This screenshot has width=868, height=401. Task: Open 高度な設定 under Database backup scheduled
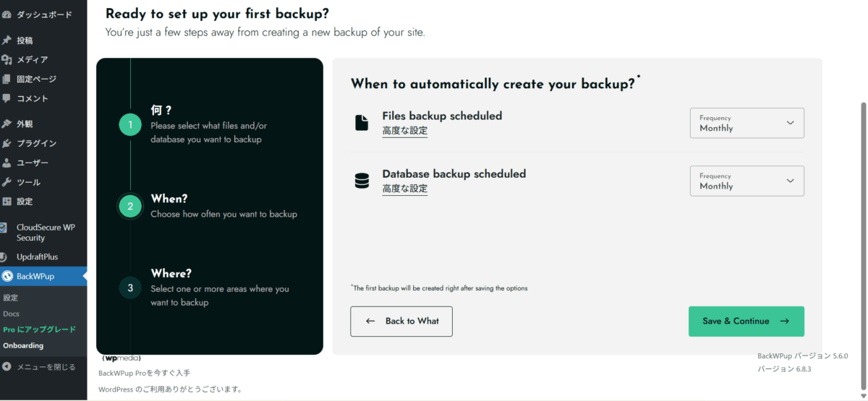coord(404,189)
